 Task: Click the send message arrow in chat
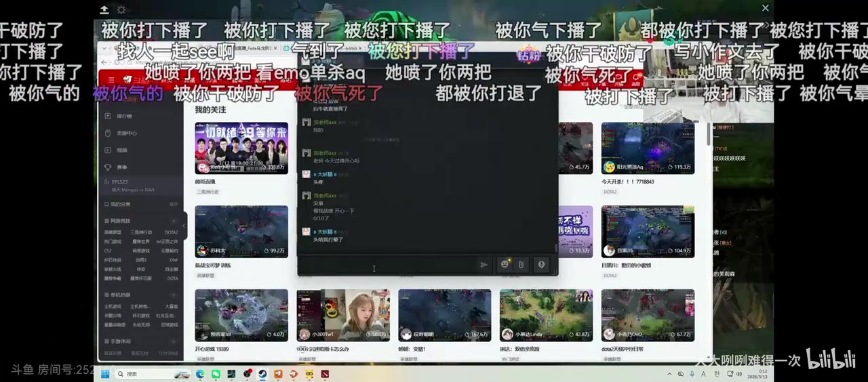pyautogui.click(x=484, y=265)
